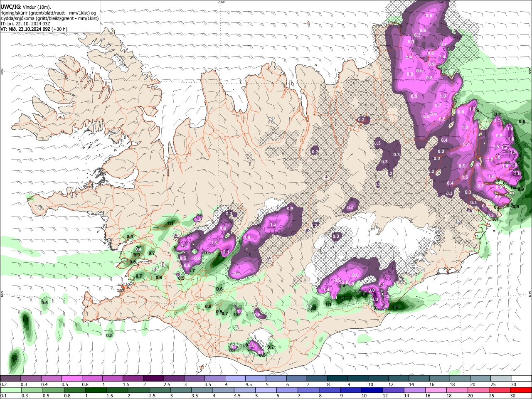
Task: Select the darkest purple swatch labeled 2 in upper legend
Action: click(153, 379)
